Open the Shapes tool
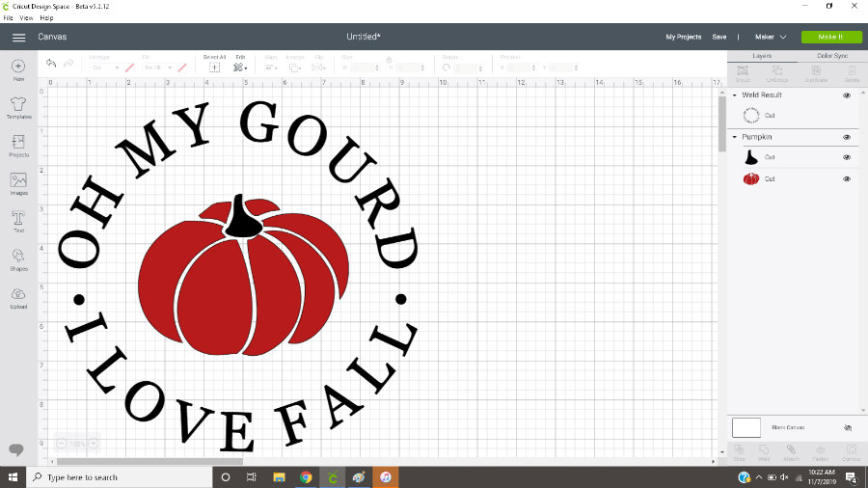Viewport: 868px width, 488px height. point(18,258)
